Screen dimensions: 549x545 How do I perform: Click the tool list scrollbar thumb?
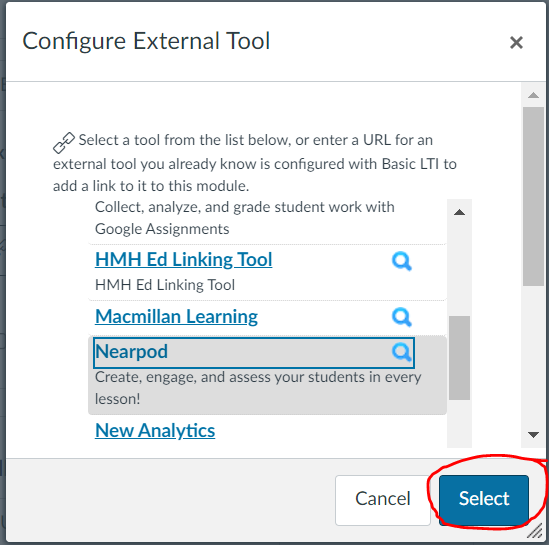point(459,358)
